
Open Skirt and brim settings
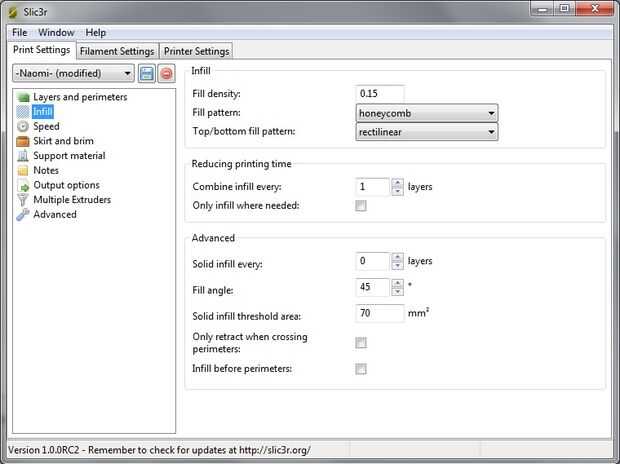(63, 141)
